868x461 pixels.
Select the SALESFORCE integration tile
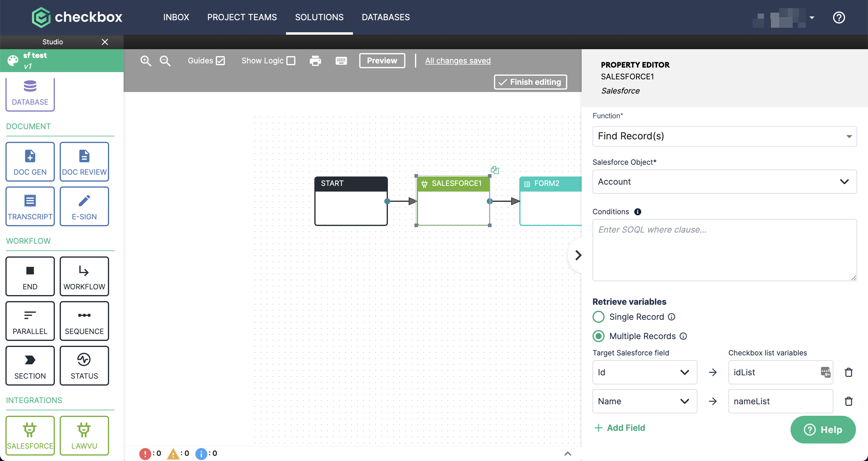(30, 435)
